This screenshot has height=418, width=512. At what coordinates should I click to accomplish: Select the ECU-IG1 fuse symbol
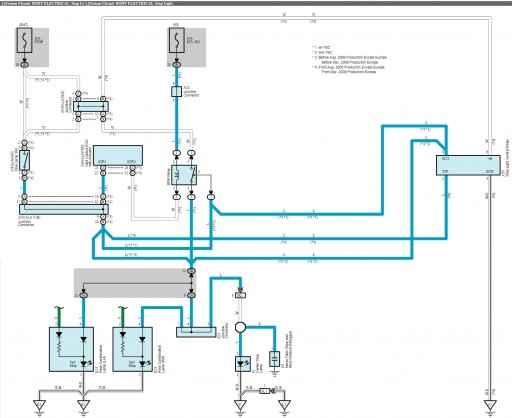(176, 40)
